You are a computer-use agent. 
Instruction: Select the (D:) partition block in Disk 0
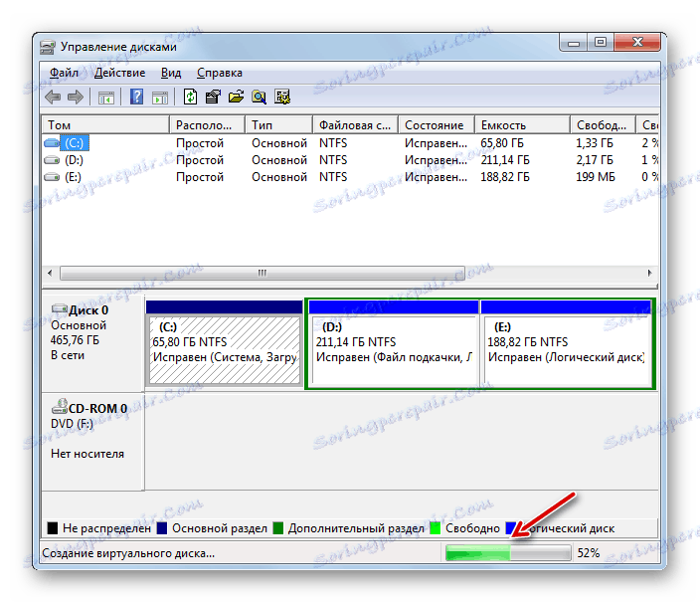(394, 343)
